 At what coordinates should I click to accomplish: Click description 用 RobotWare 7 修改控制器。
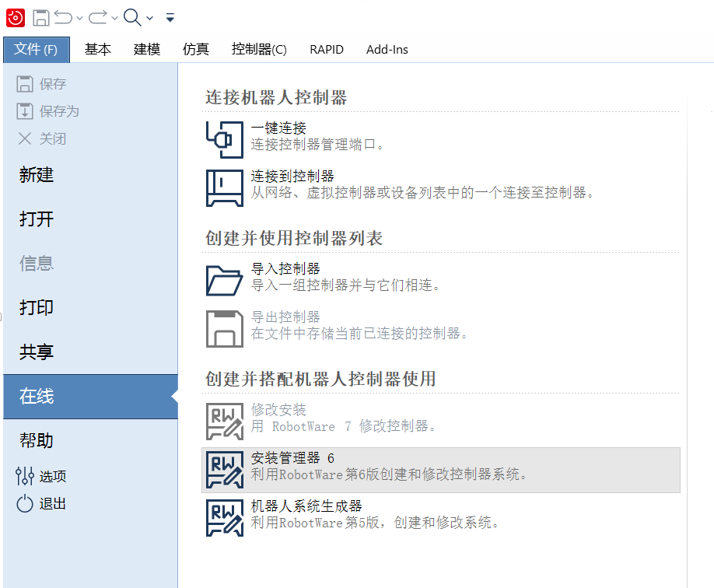pos(343,426)
